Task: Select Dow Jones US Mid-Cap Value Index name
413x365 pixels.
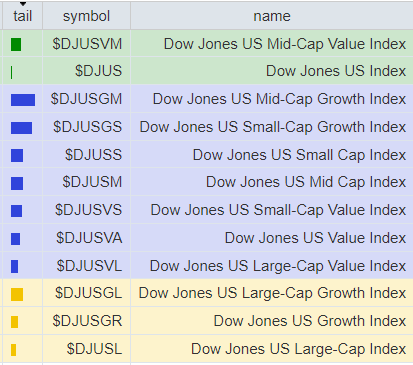Action: [x=285, y=44]
